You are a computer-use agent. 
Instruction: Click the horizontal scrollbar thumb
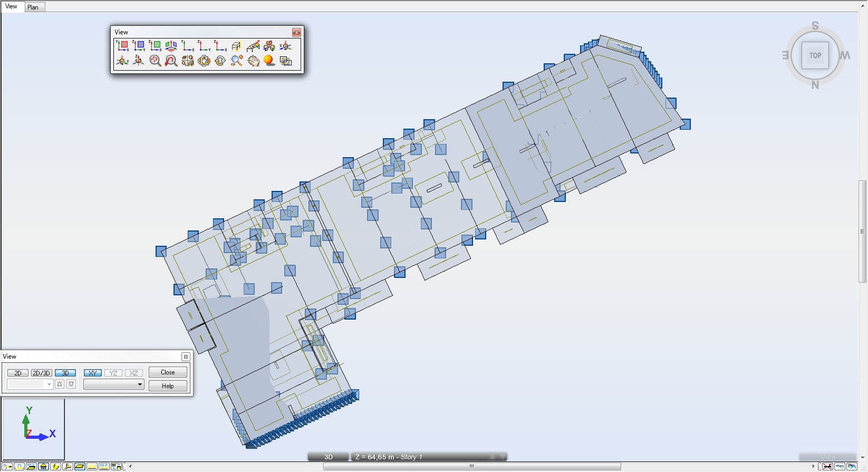pos(472,466)
